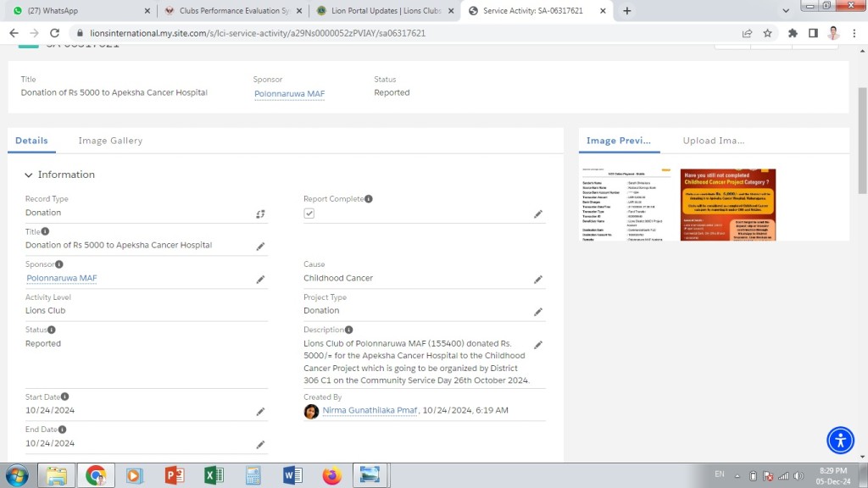Share this page icon in address bar
Viewport: 868px width, 488px height.
click(747, 33)
